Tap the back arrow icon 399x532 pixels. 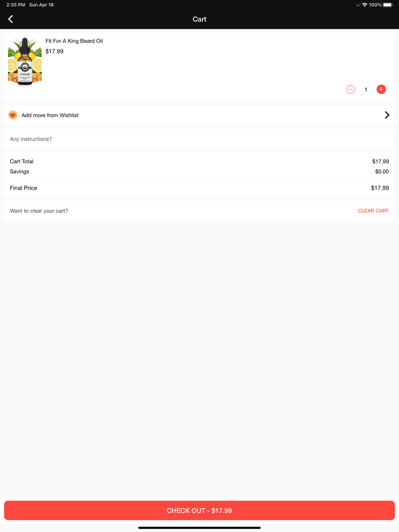click(x=10, y=19)
